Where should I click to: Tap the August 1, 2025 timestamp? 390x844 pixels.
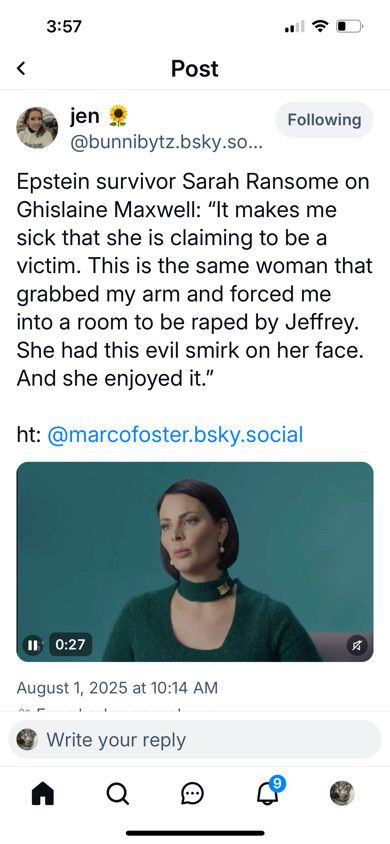coord(117,687)
